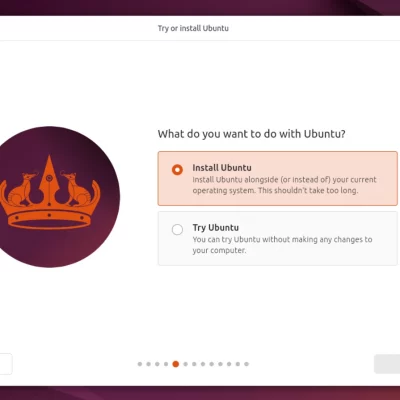Select the tenth step indicator dot

(220, 364)
